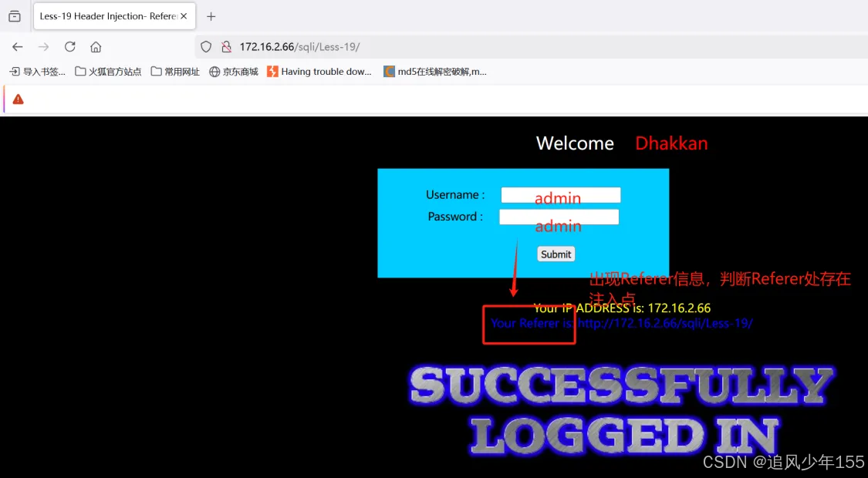Click the Submit button on the login form

tap(556, 254)
